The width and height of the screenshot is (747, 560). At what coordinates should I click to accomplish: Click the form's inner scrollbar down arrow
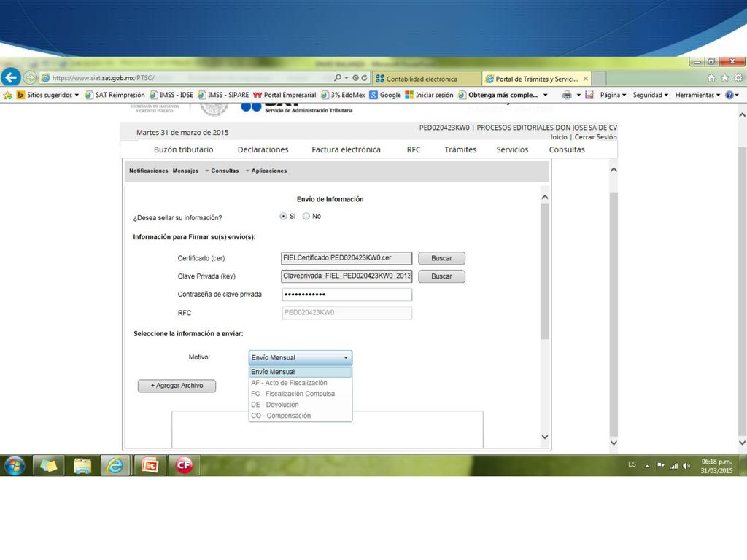(545, 437)
